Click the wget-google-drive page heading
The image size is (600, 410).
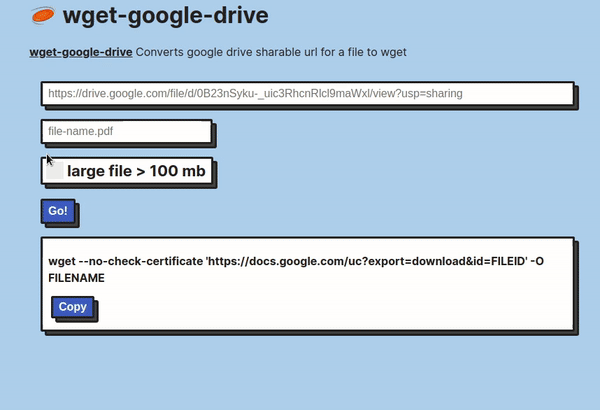pyautogui.click(x=166, y=16)
